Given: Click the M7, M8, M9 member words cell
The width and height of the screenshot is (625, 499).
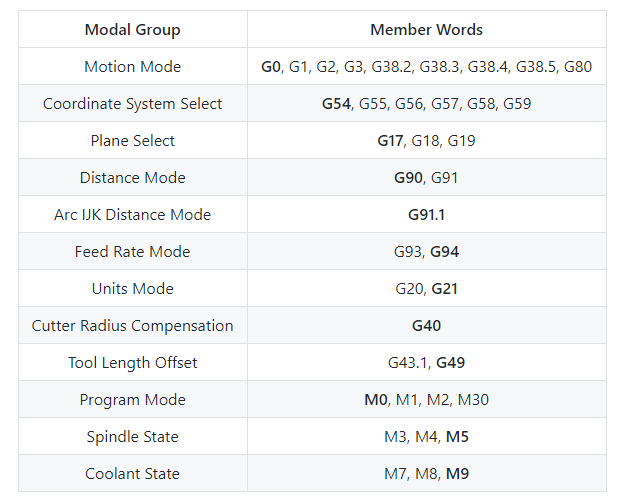Looking at the screenshot, I should point(426,474).
